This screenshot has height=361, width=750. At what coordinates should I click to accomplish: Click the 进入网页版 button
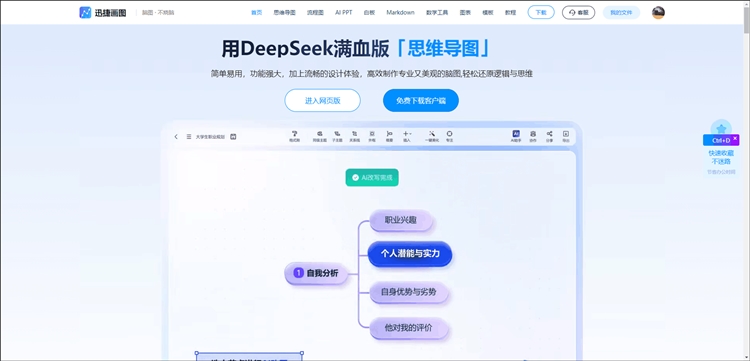point(322,100)
